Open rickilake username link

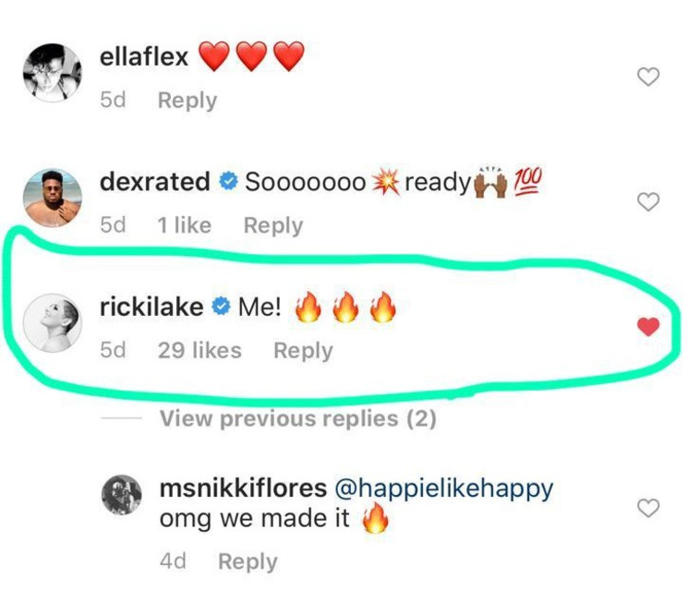tap(151, 307)
